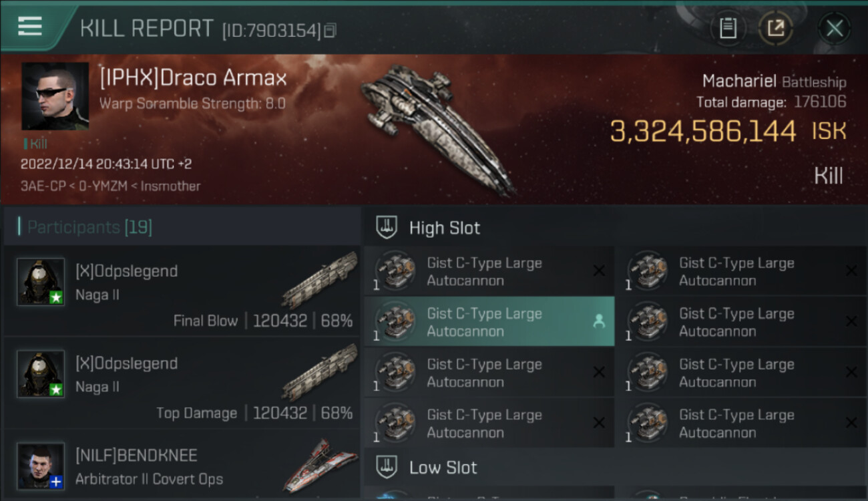Open the [IPHX]Draco Armax pilot name
The height and width of the screenshot is (501, 868).
coord(193,78)
